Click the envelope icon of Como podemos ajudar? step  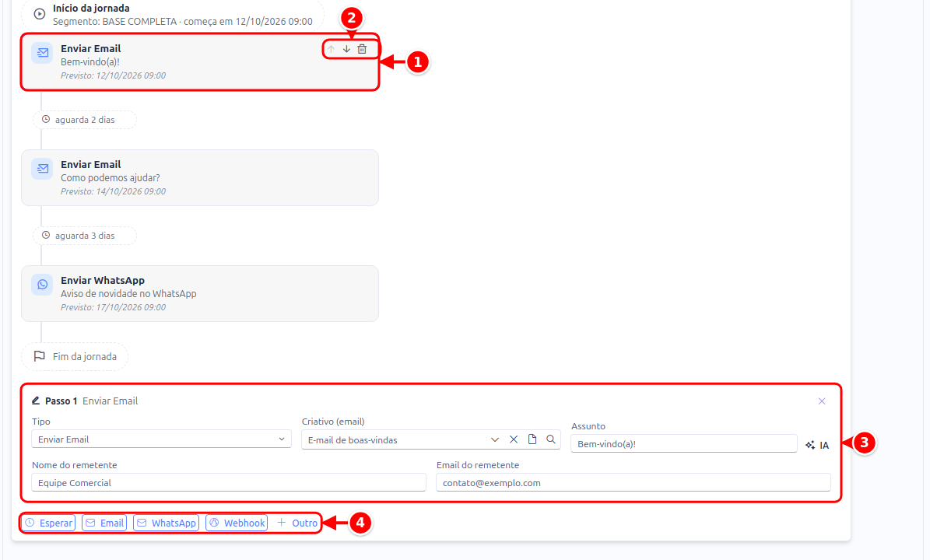coord(42,168)
